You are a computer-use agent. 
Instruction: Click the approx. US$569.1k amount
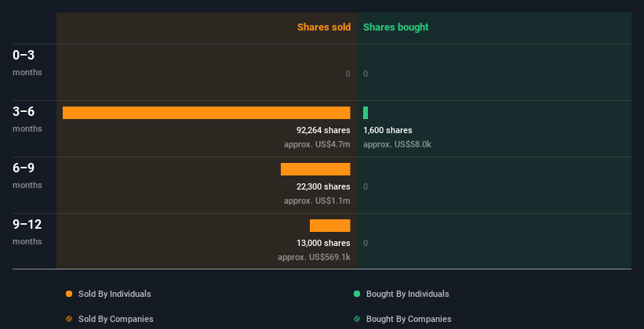pyautogui.click(x=314, y=257)
